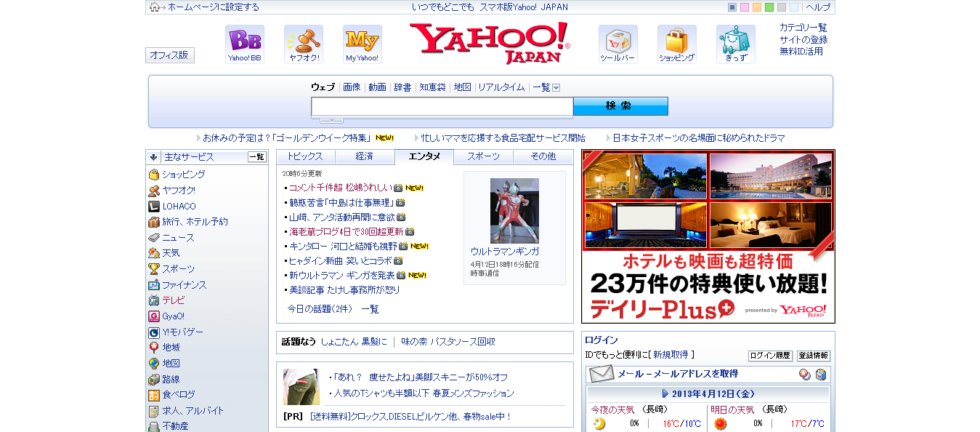Click the Yahoo! JAPAN logo

pyautogui.click(x=490, y=43)
